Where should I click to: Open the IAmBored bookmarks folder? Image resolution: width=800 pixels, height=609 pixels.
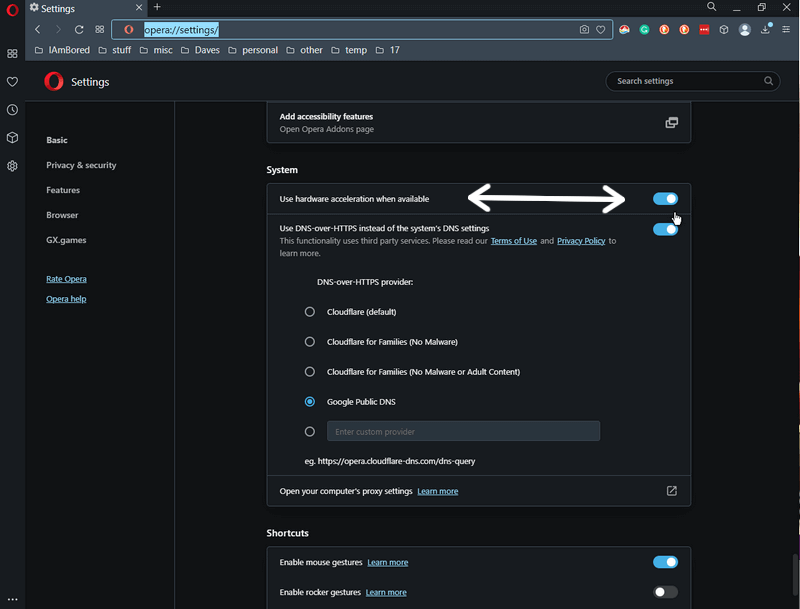click(x=62, y=50)
